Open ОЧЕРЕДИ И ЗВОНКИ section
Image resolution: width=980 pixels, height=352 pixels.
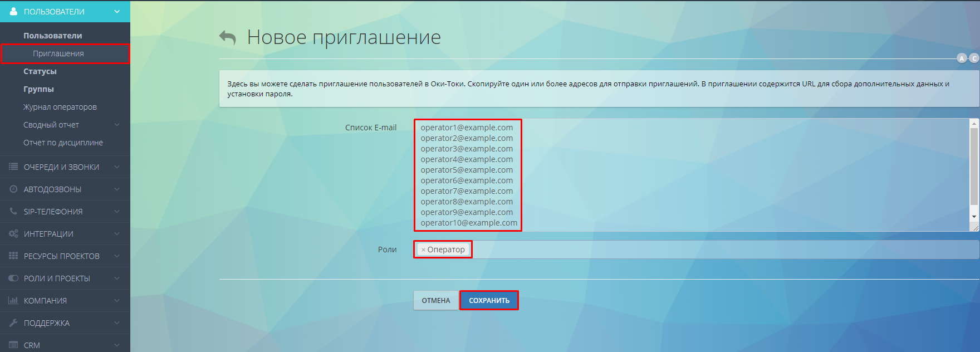[65, 167]
